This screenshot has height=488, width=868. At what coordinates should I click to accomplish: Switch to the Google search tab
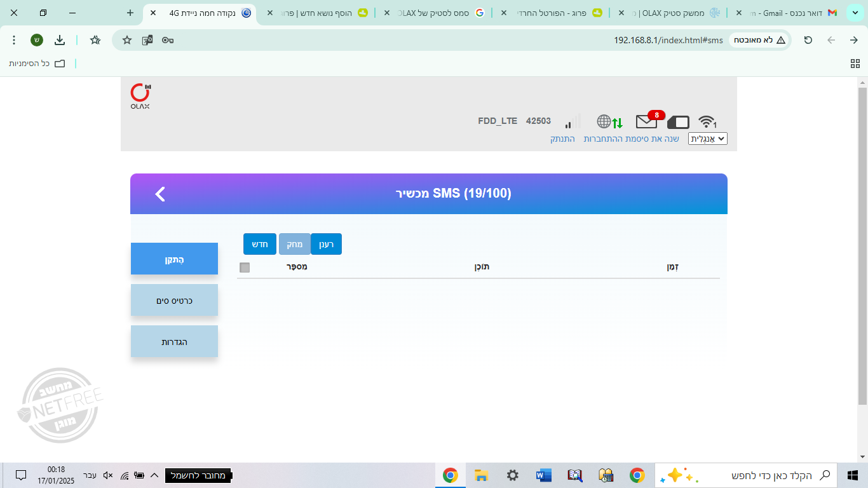tap(434, 13)
